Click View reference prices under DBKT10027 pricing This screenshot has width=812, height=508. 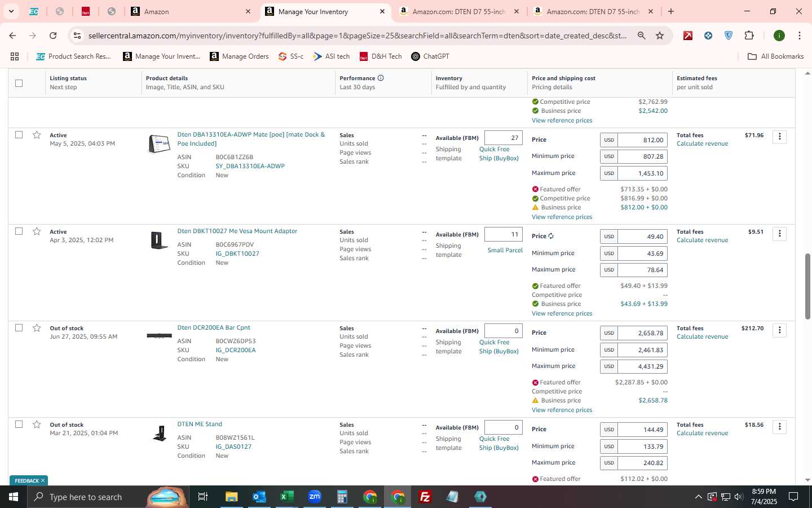[562, 313]
